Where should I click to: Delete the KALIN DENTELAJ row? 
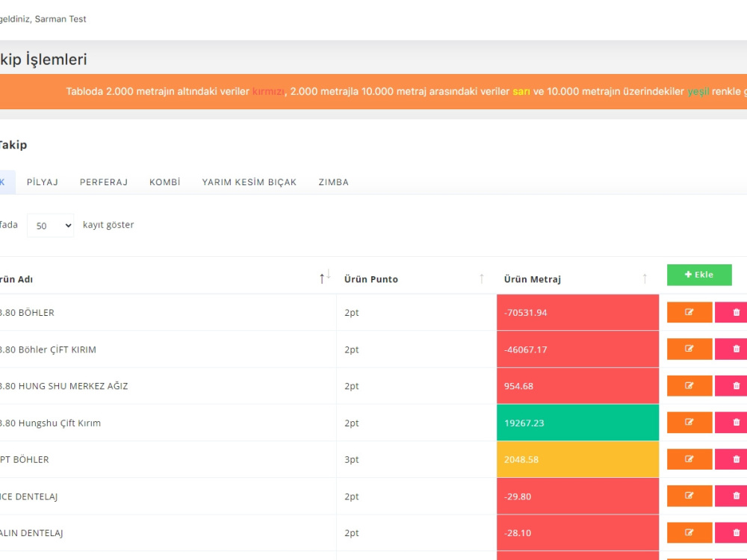point(731,532)
